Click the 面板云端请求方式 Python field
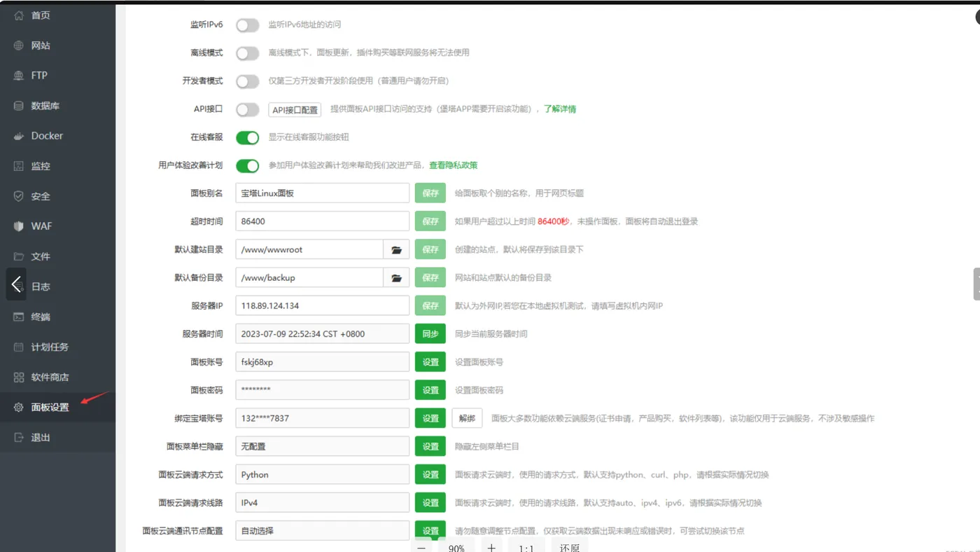 (x=322, y=474)
